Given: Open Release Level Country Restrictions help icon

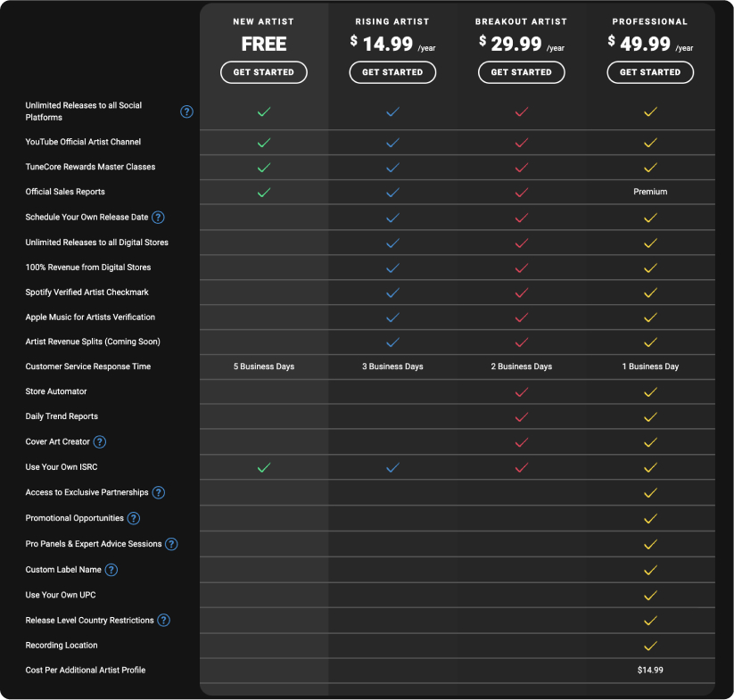Looking at the screenshot, I should pos(163,621).
